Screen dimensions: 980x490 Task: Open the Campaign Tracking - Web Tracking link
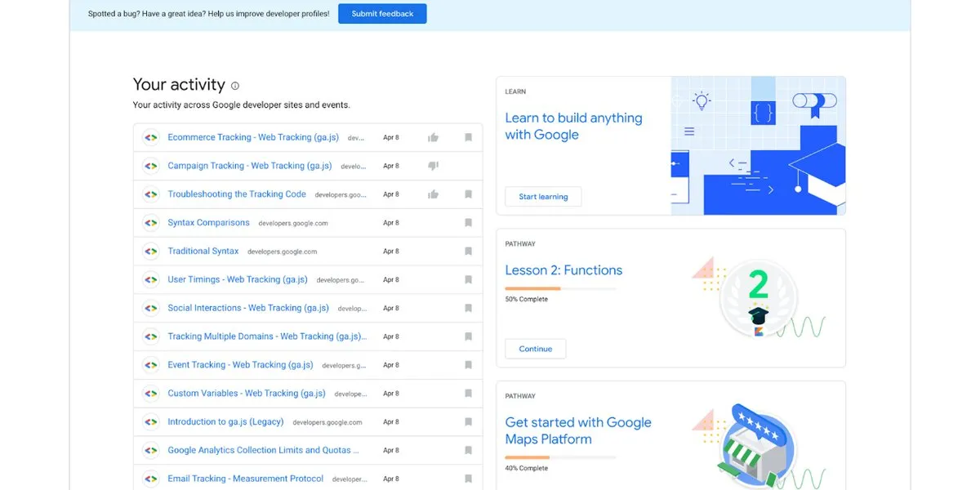coord(250,166)
